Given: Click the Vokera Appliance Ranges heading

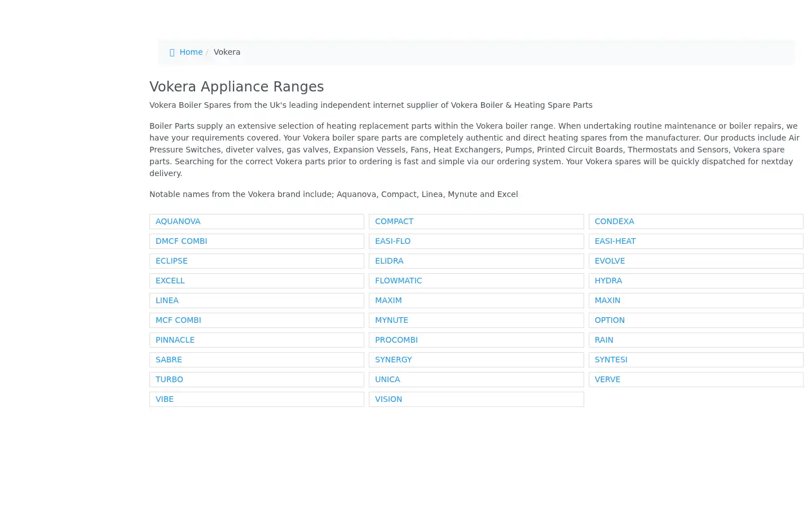Looking at the screenshot, I should (x=236, y=86).
